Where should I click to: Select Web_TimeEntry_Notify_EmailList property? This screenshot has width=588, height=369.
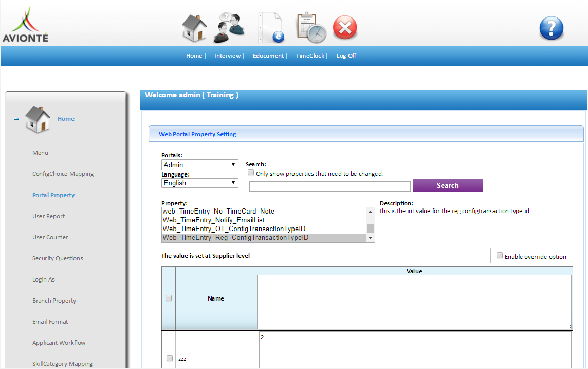264,220
